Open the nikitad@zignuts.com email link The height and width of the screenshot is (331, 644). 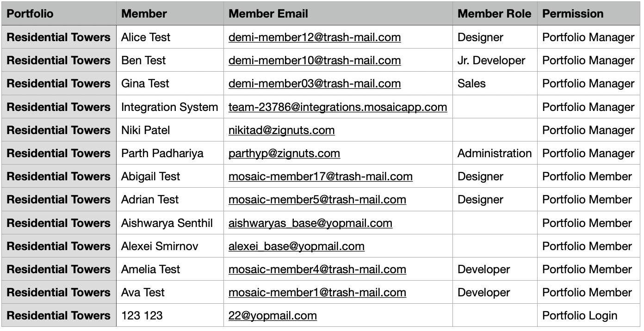pos(281,130)
